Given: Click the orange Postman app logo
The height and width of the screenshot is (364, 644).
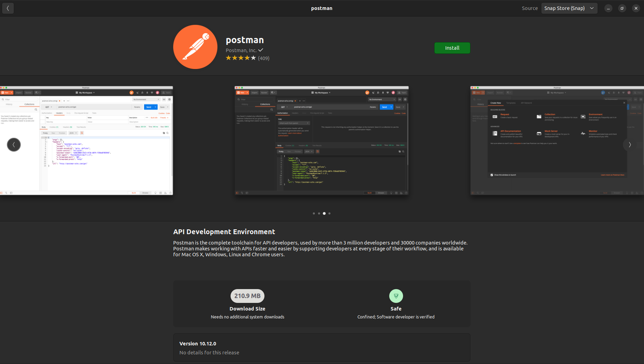Looking at the screenshot, I should 195,47.
